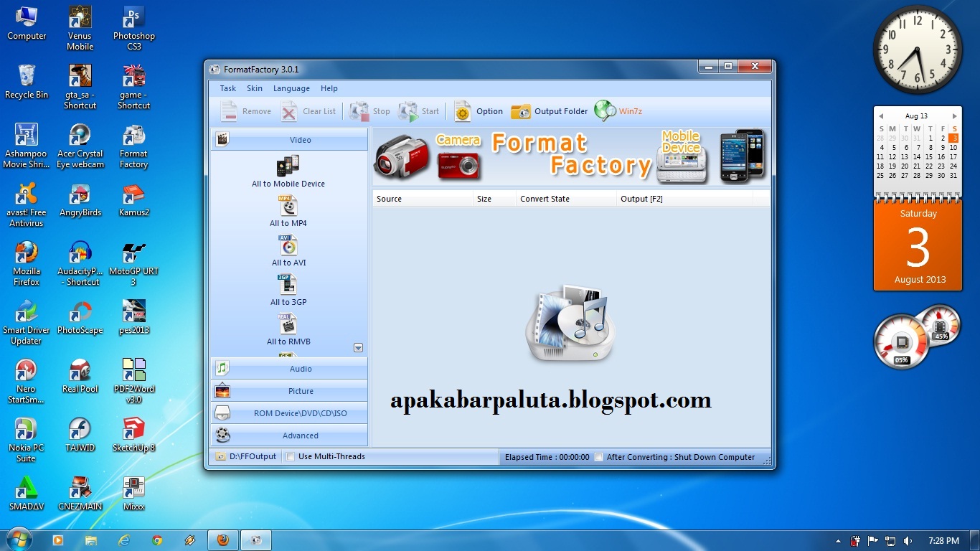This screenshot has width=980, height=551.
Task: Click the red camera banner image
Action: pos(459,166)
